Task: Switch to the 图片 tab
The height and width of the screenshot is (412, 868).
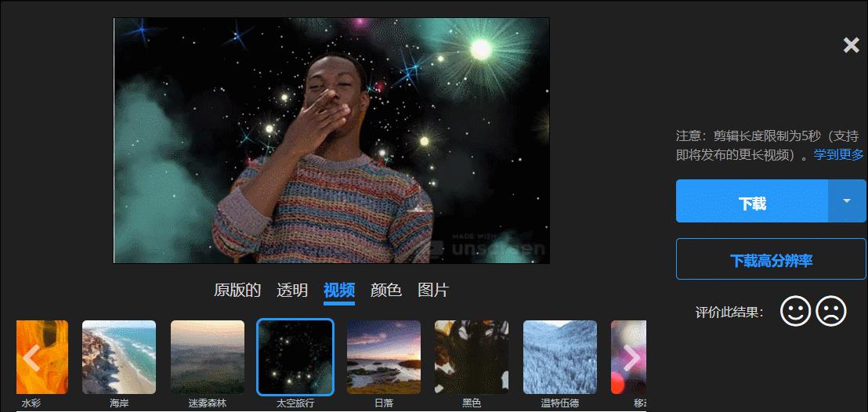Action: (433, 290)
